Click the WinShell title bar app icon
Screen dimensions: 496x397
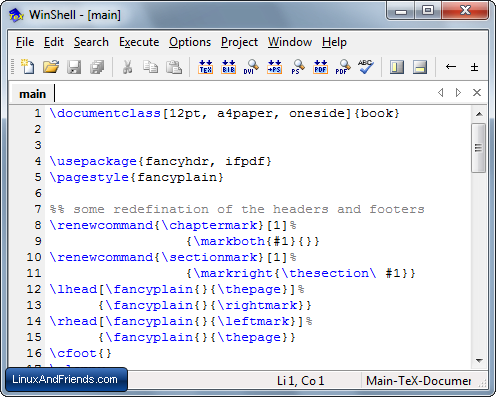click(16, 15)
